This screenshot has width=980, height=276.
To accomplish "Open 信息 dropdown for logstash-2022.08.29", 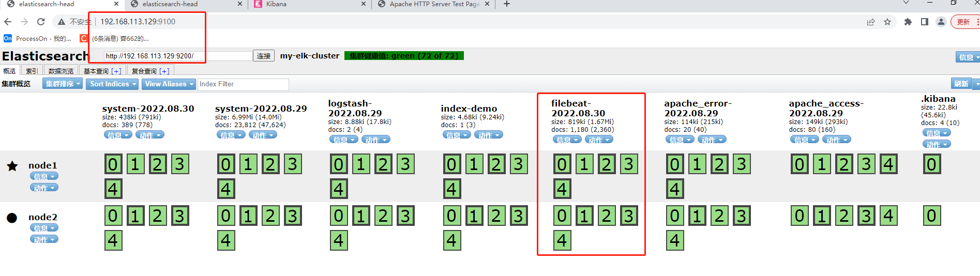I will pos(344,140).
